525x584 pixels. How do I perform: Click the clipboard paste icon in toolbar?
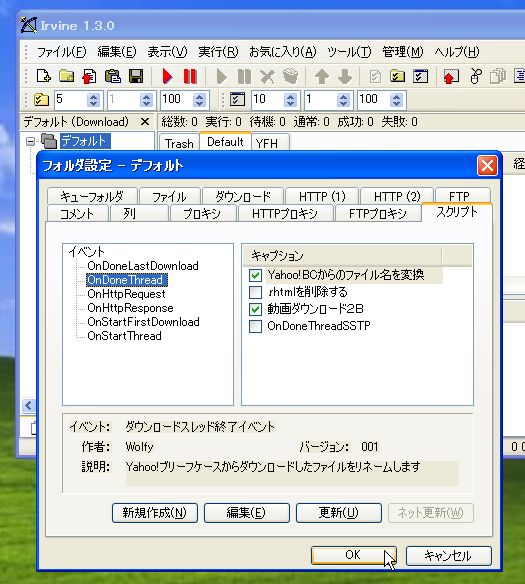pyautogui.click(x=112, y=76)
